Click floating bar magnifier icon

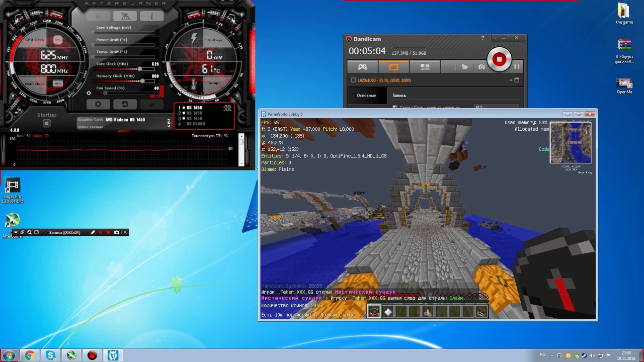tap(30, 232)
